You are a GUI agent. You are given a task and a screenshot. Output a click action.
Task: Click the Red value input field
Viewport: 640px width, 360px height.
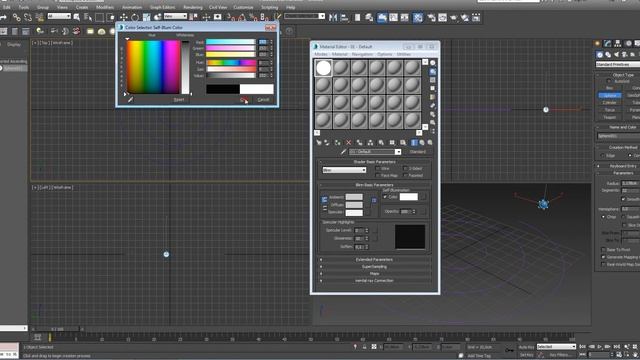tap(263, 42)
